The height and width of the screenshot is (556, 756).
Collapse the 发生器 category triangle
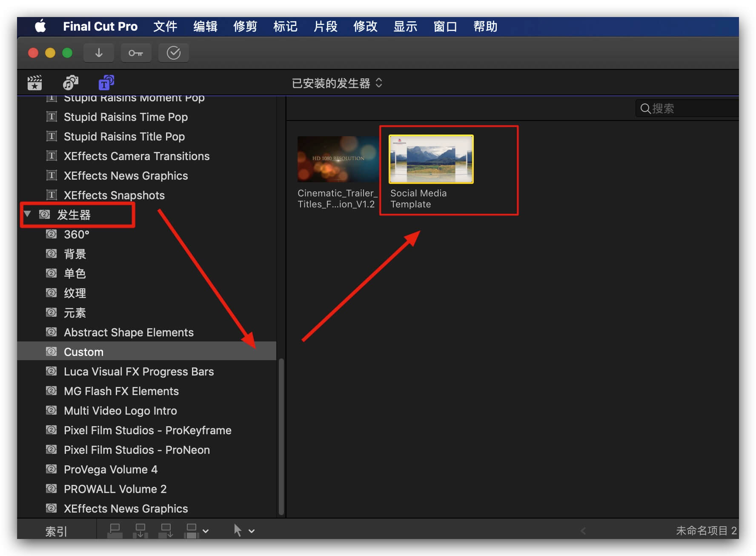click(28, 214)
